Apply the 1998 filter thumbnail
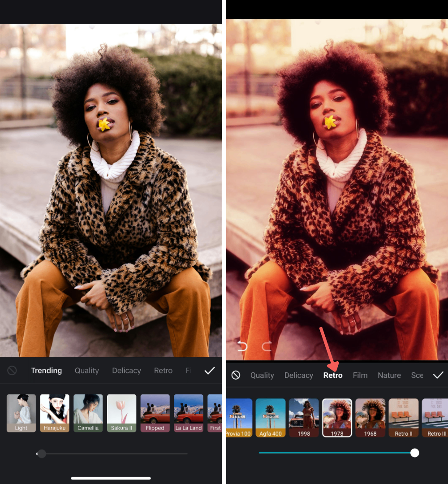The image size is (448, 484). pyautogui.click(x=304, y=418)
